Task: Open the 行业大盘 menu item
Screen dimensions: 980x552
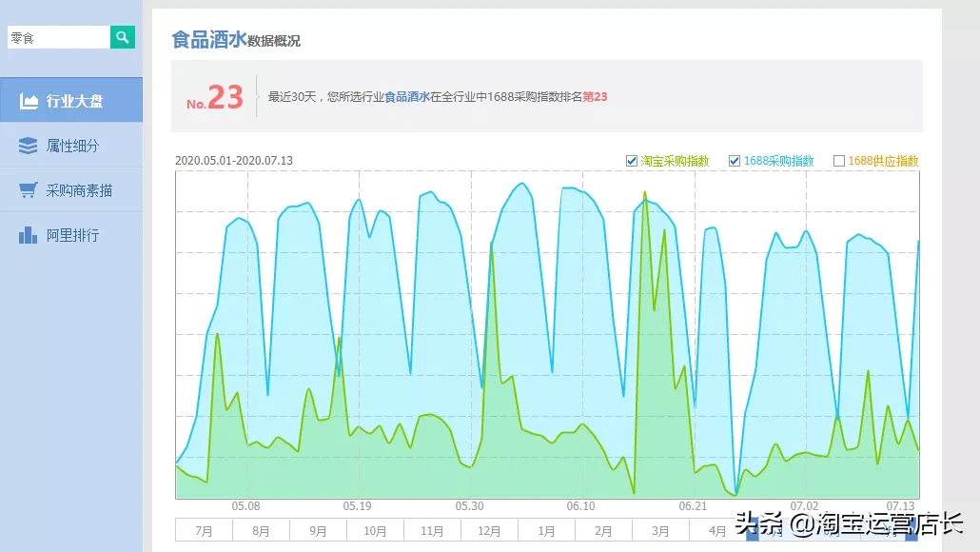Action: click(71, 100)
